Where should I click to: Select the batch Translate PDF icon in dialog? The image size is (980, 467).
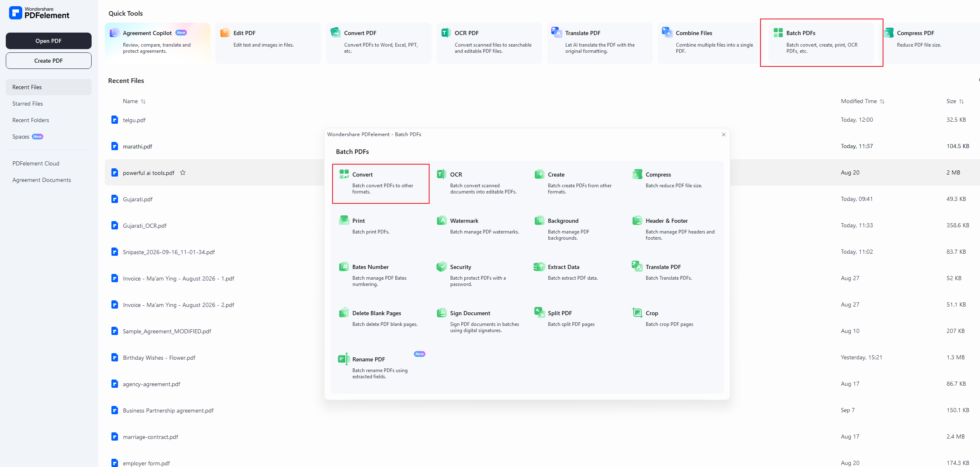pos(637,266)
